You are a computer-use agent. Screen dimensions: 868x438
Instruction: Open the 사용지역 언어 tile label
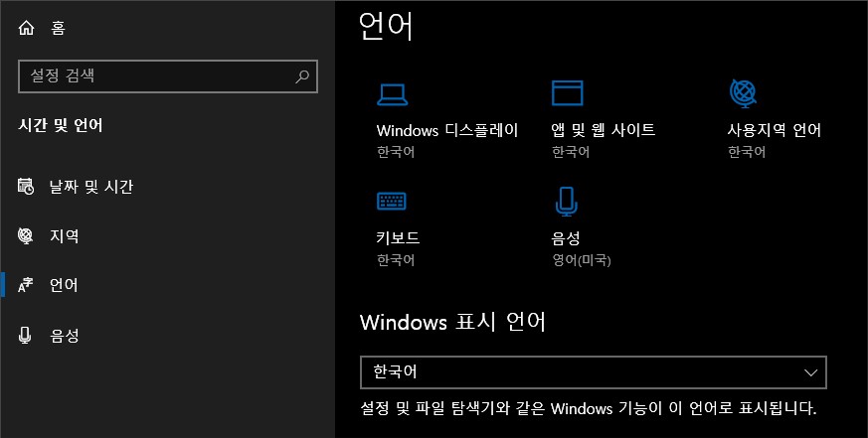774,130
